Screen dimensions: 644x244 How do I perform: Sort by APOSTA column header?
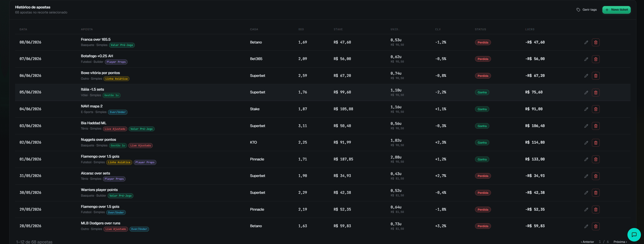click(x=87, y=29)
